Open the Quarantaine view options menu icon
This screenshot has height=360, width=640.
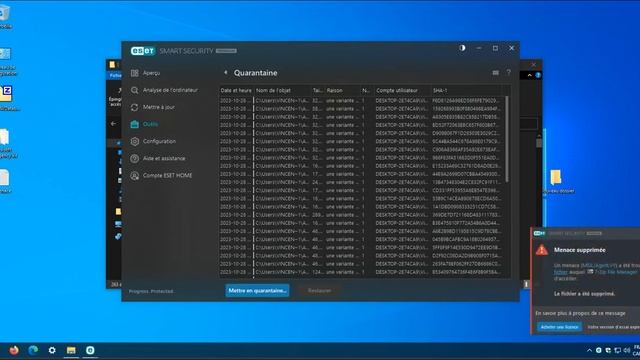[496, 73]
